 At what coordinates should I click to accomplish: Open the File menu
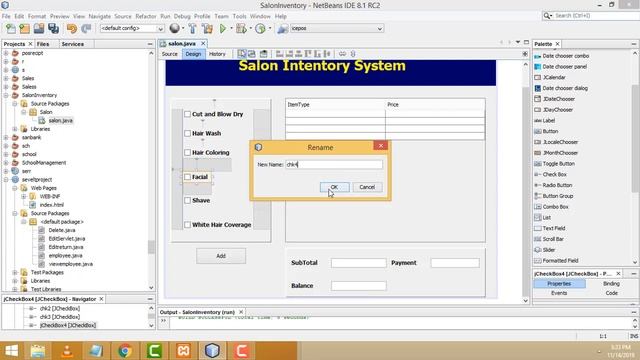(6, 16)
